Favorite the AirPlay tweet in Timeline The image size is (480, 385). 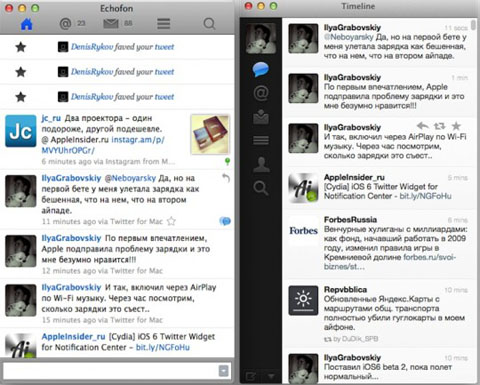(456, 126)
